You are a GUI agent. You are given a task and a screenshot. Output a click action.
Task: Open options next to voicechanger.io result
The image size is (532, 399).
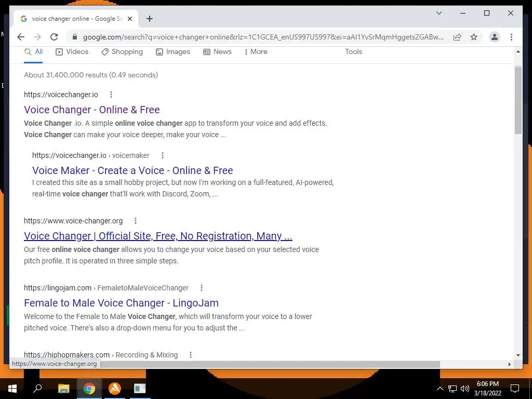pyautogui.click(x=111, y=95)
